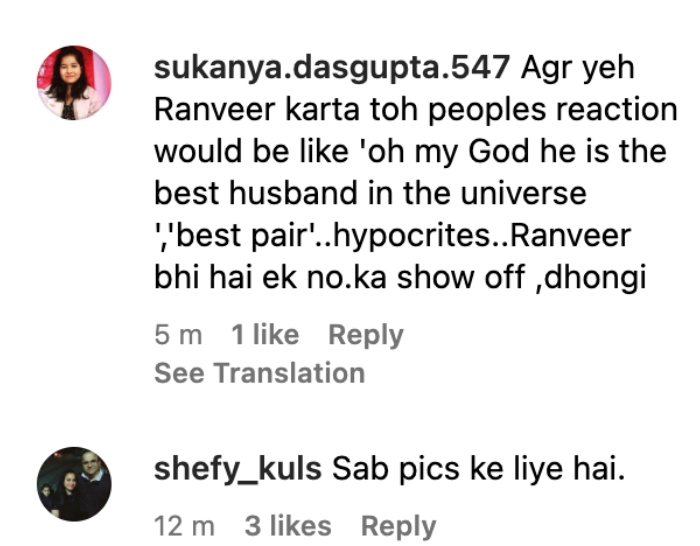Click the word 'husband' in the comment
Viewport: 700px width, 546px height.
click(x=293, y=193)
